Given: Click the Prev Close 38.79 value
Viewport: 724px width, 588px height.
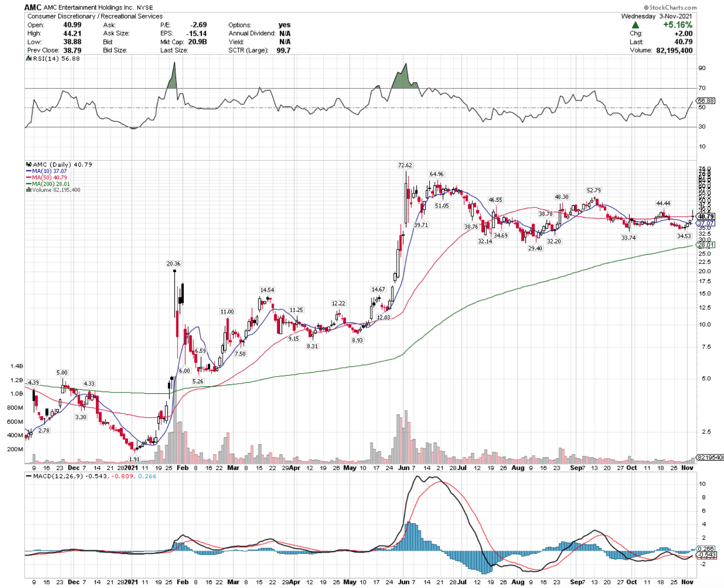Looking at the screenshot, I should point(72,51).
